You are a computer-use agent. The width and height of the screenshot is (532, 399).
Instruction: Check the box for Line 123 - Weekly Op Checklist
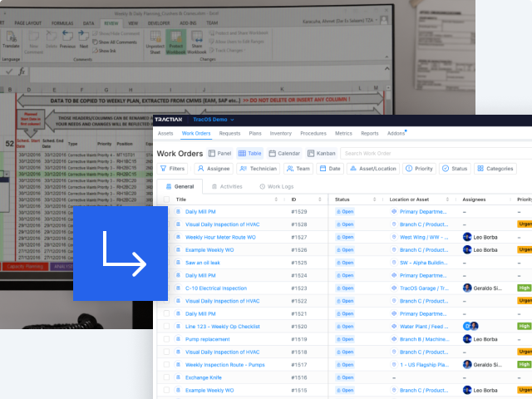click(166, 327)
